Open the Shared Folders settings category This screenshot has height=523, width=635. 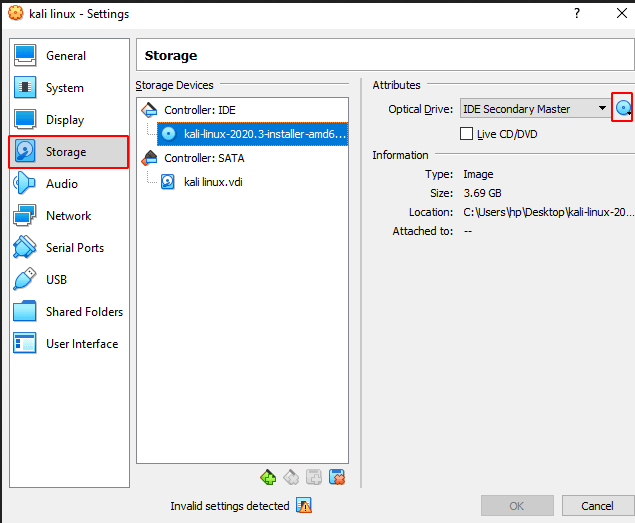pos(69,312)
